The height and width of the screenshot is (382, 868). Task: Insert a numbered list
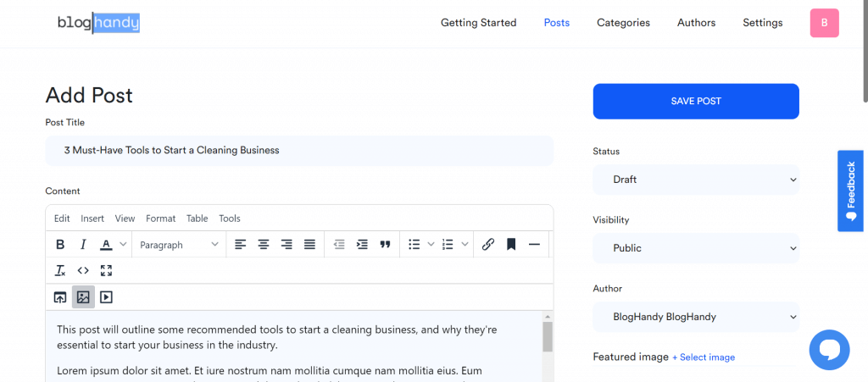click(x=448, y=244)
